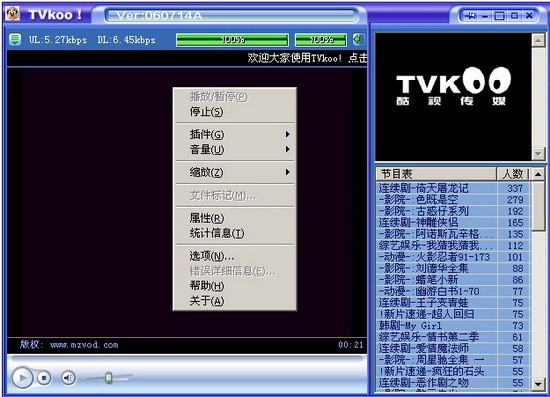Image resolution: width=550 pixels, height=397 pixels.
Task: Select channel !新片速递-疯狂的石头
Action: tap(454, 371)
